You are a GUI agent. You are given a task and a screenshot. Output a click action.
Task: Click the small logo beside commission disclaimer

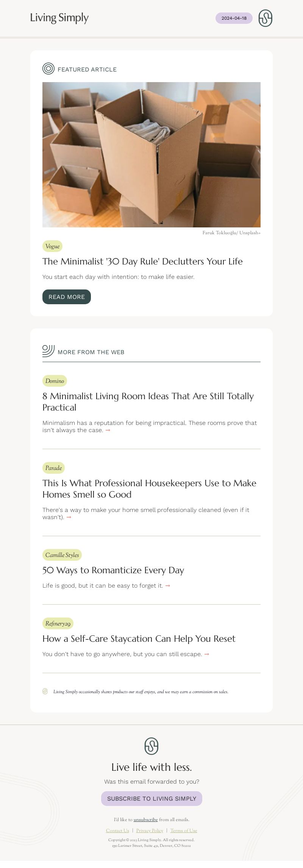click(x=45, y=691)
